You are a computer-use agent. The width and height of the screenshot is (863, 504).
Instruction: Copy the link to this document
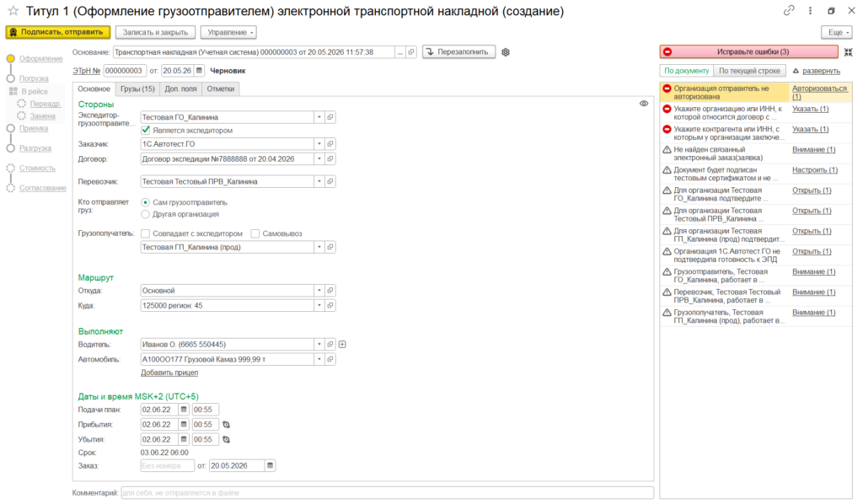pyautogui.click(x=789, y=10)
